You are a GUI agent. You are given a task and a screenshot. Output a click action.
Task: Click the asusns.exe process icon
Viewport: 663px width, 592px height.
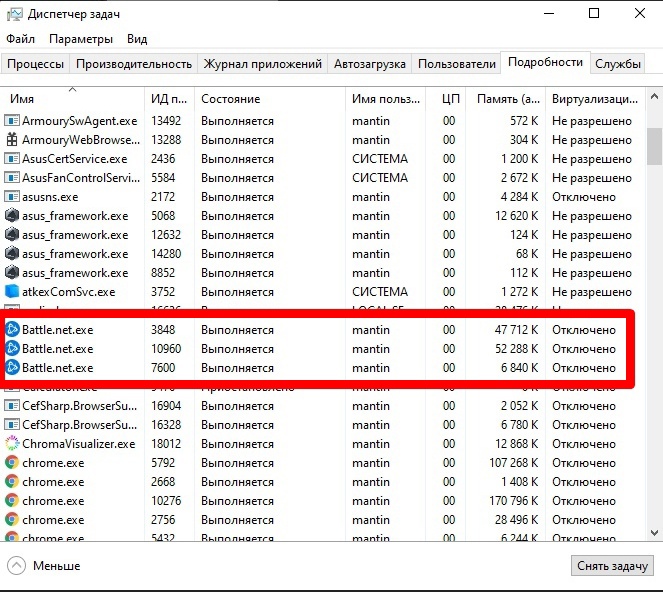[x=12, y=197]
